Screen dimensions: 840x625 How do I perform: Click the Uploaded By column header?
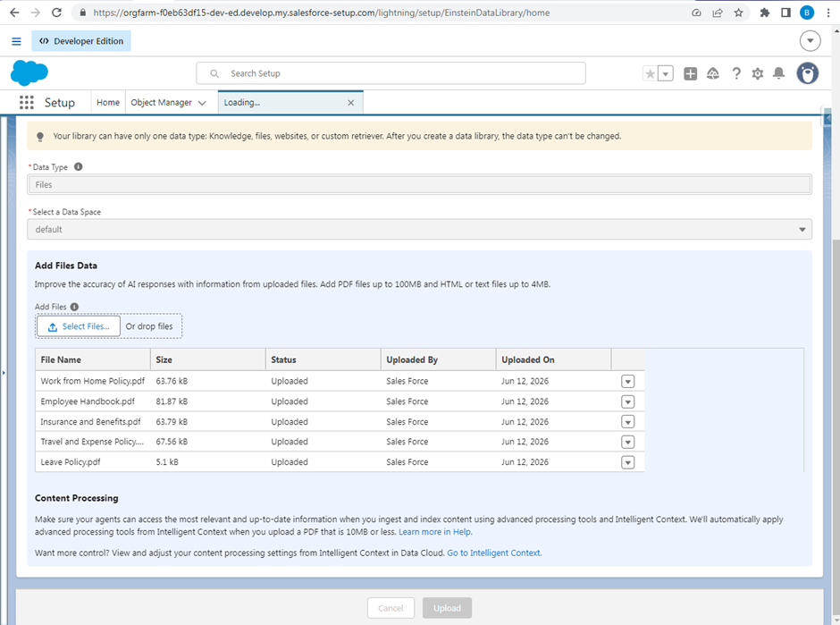coord(438,359)
